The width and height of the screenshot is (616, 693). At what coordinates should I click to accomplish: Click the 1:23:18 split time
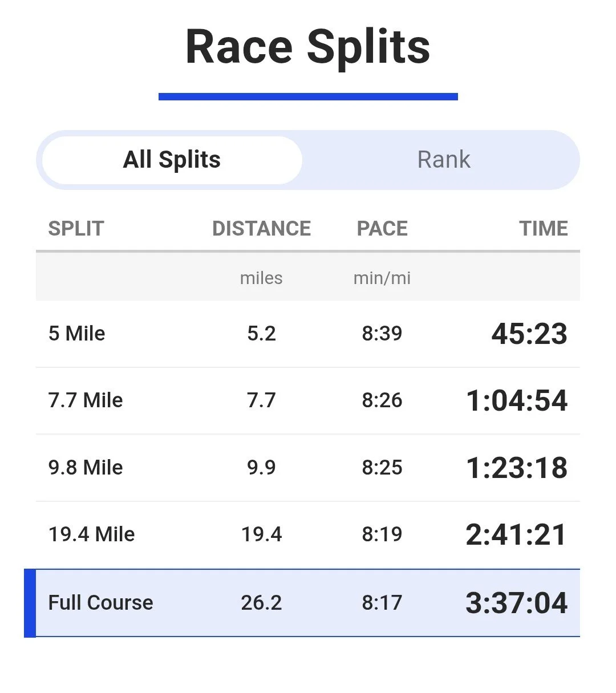click(x=517, y=468)
